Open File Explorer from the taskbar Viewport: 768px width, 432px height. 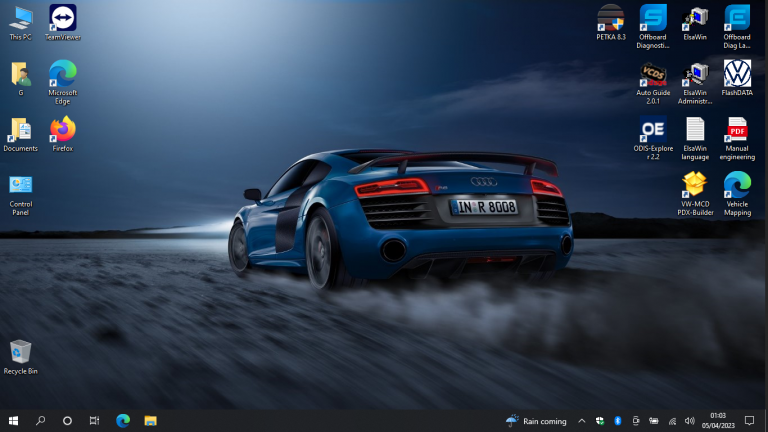point(150,421)
